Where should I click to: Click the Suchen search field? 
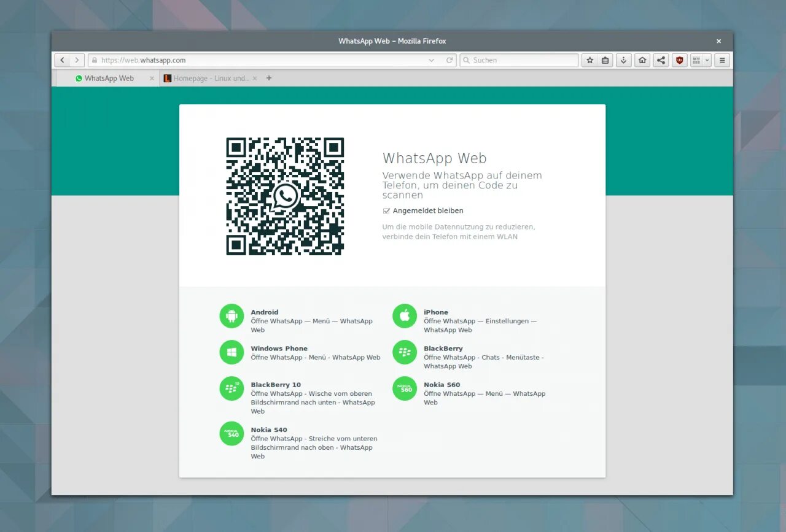519,60
